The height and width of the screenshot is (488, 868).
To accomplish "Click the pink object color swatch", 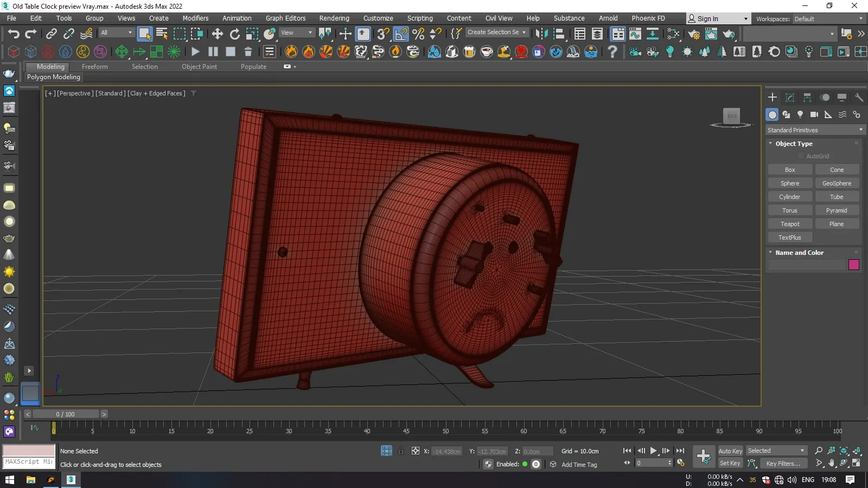I will pos(853,265).
